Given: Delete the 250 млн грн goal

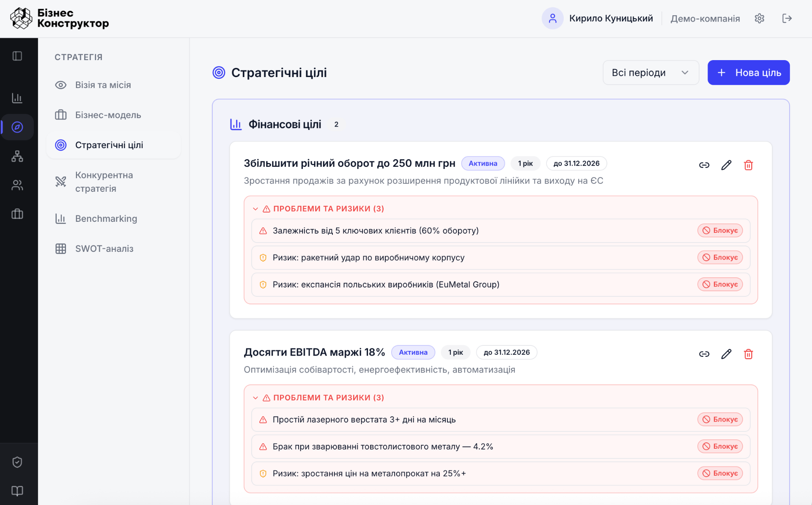Looking at the screenshot, I should point(748,165).
